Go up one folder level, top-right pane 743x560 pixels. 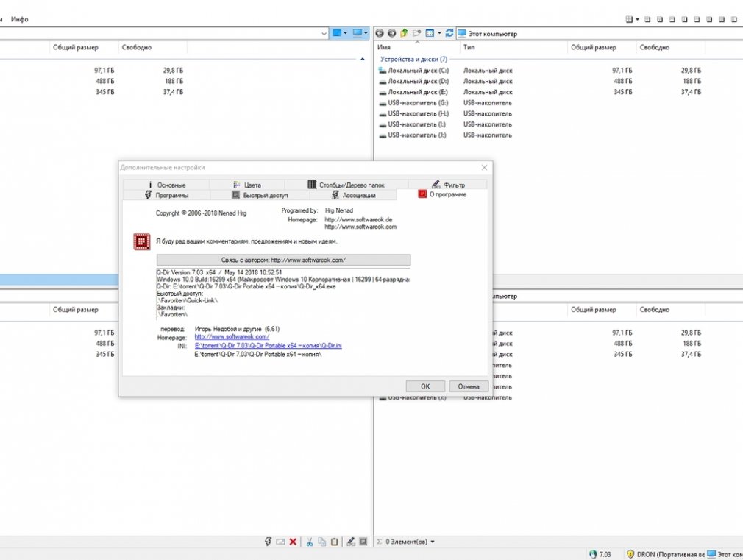click(x=404, y=32)
